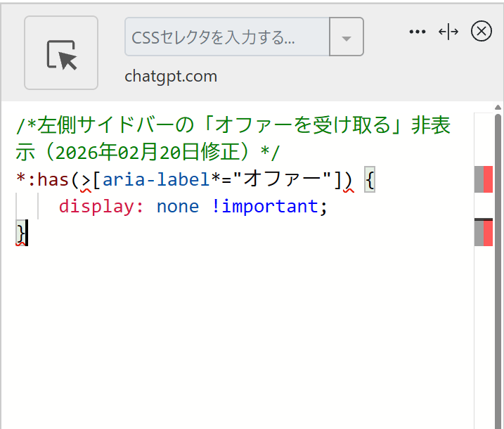This screenshot has height=429, width=504.
Task: Open the three-dot more options menu
Action: coord(418,32)
